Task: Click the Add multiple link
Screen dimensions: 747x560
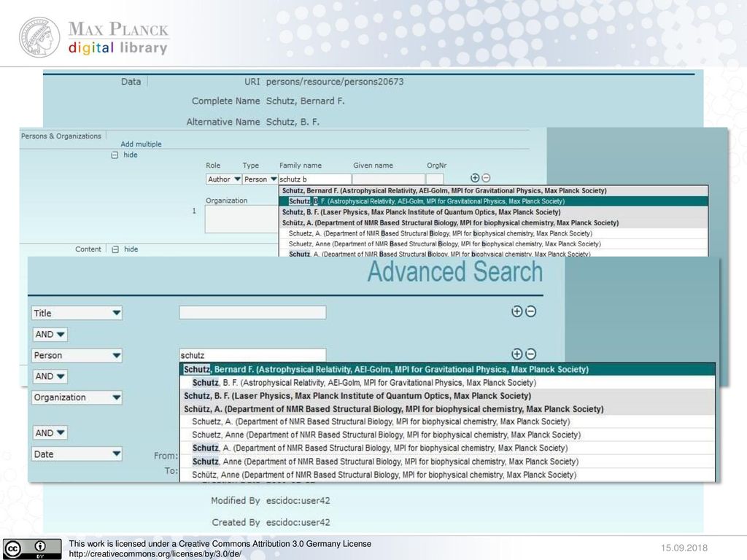Action: (141, 144)
